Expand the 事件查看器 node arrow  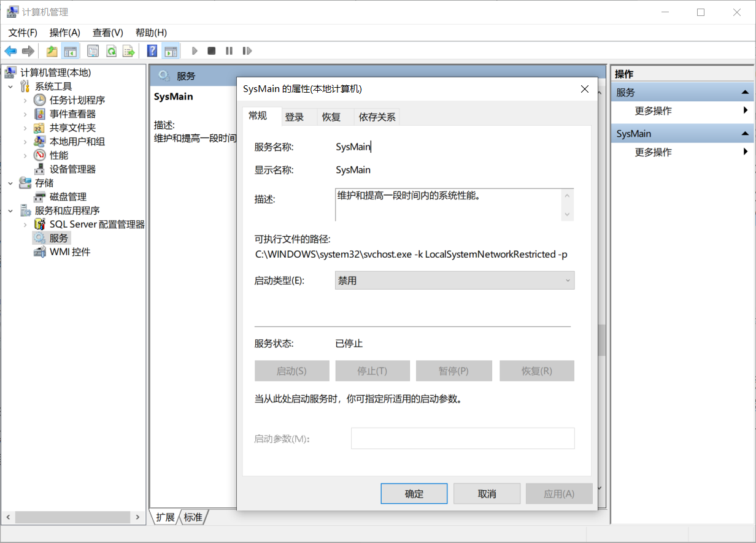25,114
